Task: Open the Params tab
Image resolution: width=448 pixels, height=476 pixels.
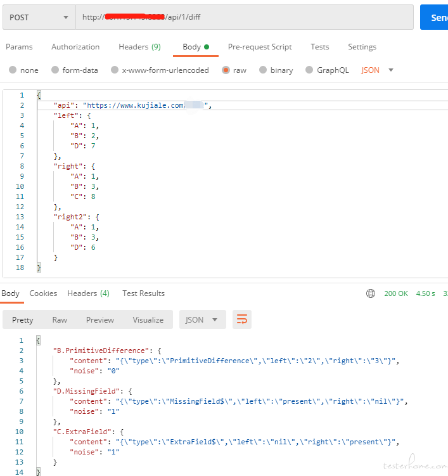Action: [19, 47]
